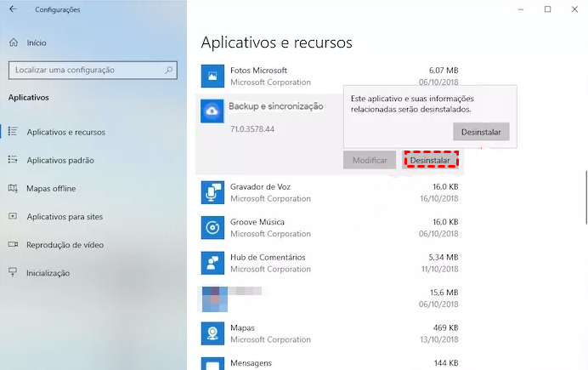588x370 pixels.
Task: Click the 469 KB size value
Action: [445, 327]
